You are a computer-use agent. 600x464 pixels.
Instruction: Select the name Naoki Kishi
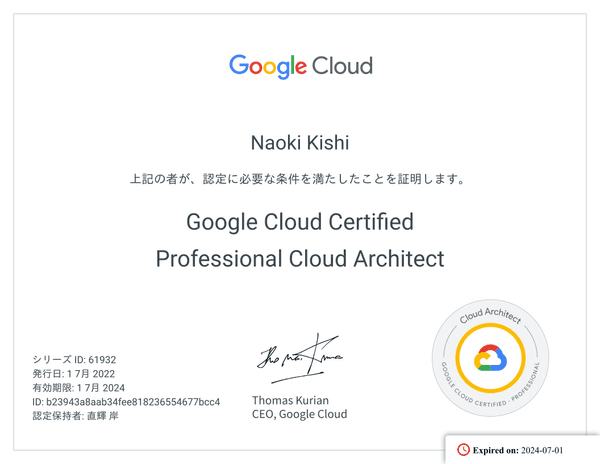point(300,143)
